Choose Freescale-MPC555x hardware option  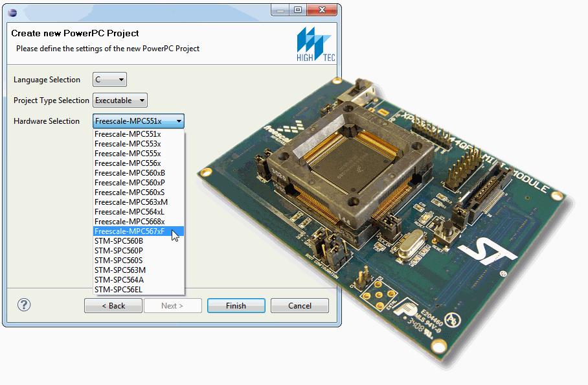tap(139, 154)
